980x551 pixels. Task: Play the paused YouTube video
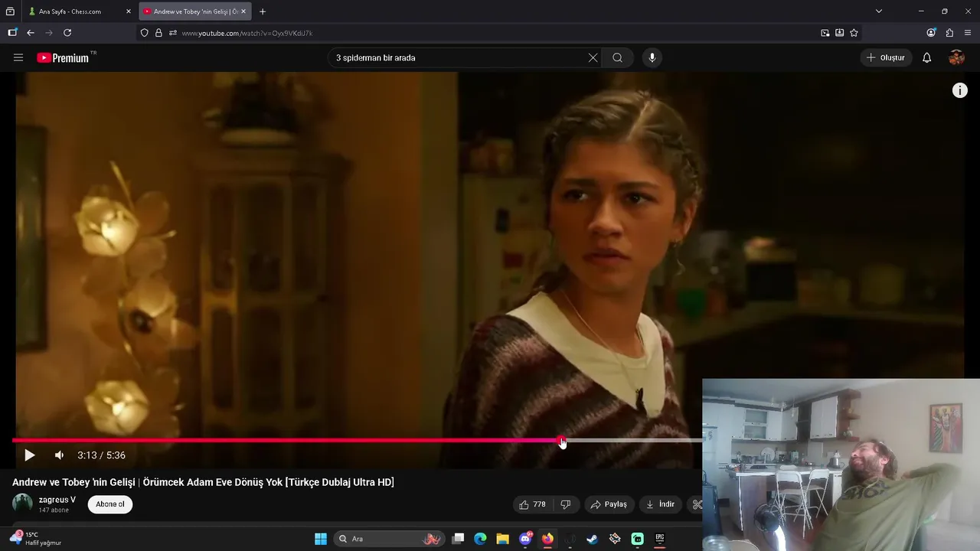pyautogui.click(x=29, y=455)
